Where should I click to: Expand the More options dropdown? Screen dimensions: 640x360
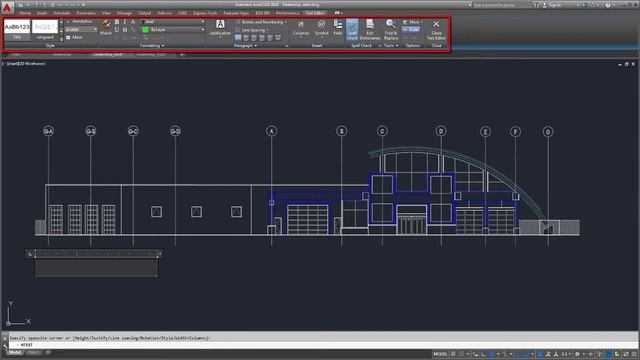pyautogui.click(x=413, y=22)
